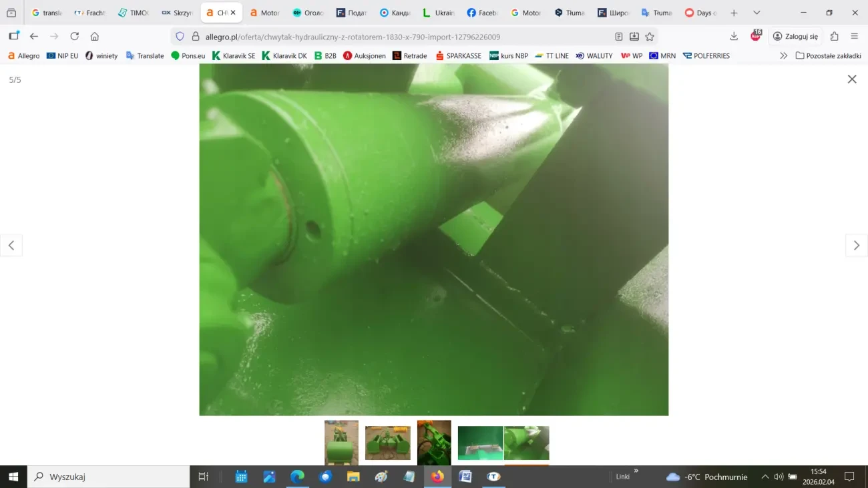Image resolution: width=868 pixels, height=488 pixels.
Task: Bookmark this page with the star icon
Action: tap(650, 37)
